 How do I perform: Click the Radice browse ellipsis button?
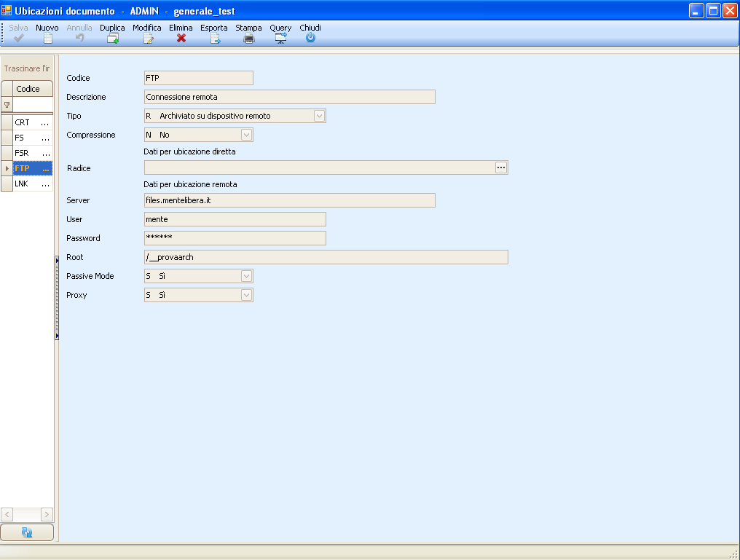point(500,167)
